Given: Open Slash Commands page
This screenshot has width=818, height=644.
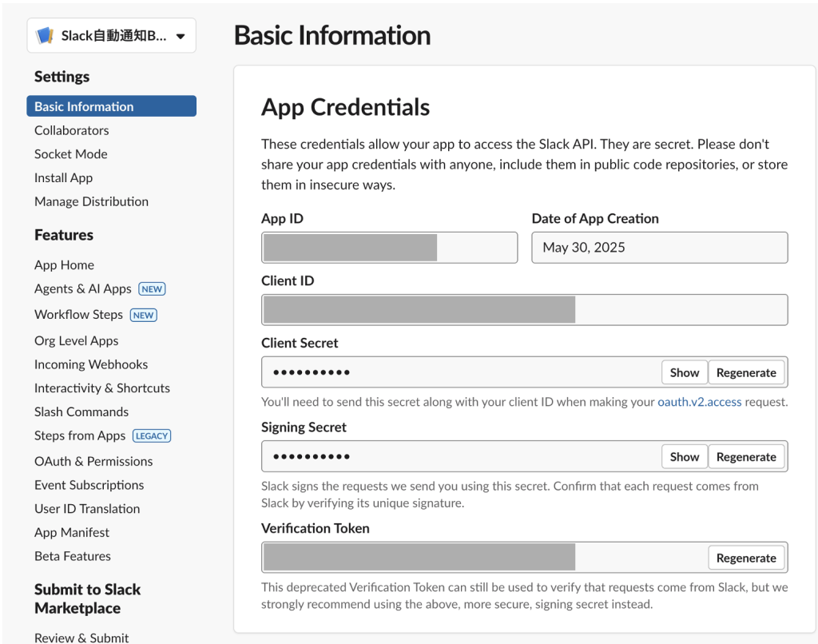Looking at the screenshot, I should click(x=81, y=411).
